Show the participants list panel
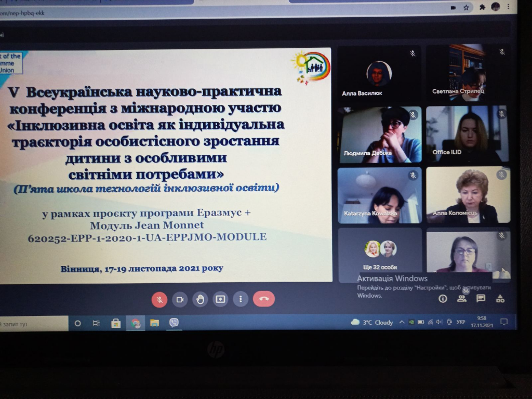Image resolution: width=532 pixels, height=399 pixels. (x=461, y=298)
